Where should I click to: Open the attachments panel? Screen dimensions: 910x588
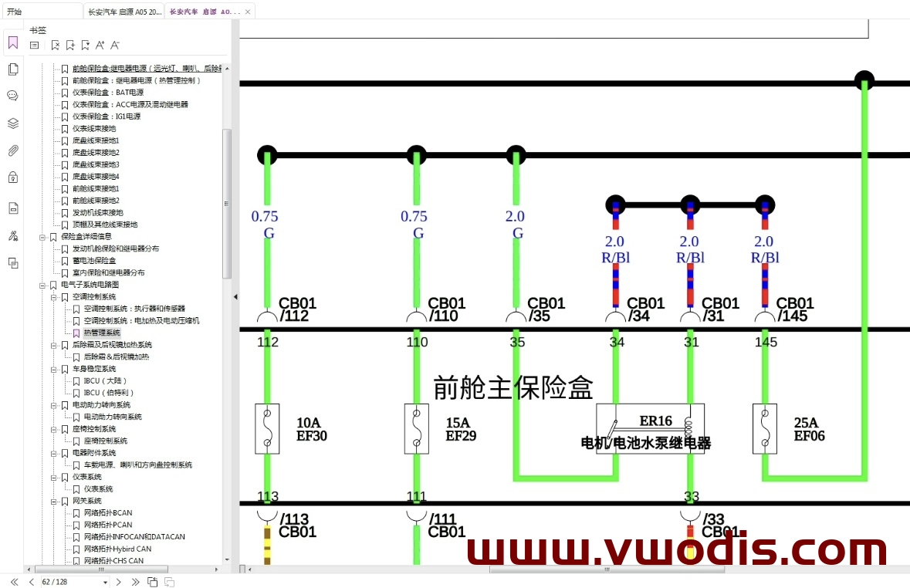[x=13, y=150]
